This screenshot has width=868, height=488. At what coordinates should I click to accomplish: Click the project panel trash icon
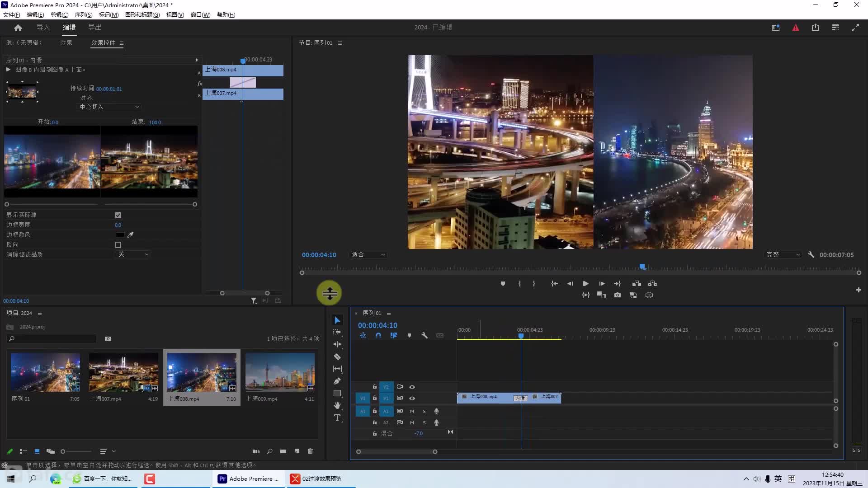point(310,451)
